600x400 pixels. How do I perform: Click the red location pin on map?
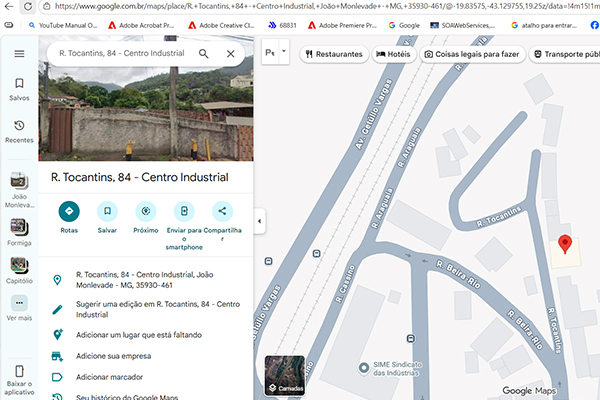(564, 244)
